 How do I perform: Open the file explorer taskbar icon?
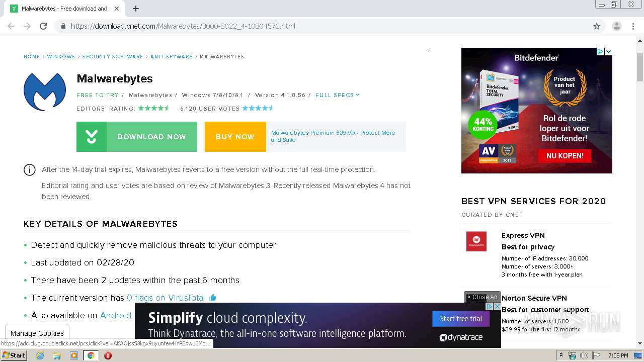57,355
